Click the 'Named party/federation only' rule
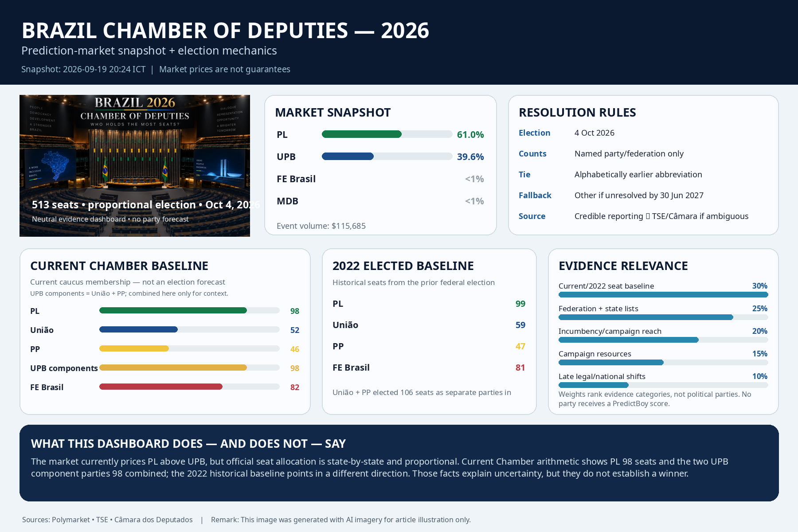798x532 pixels. (629, 154)
